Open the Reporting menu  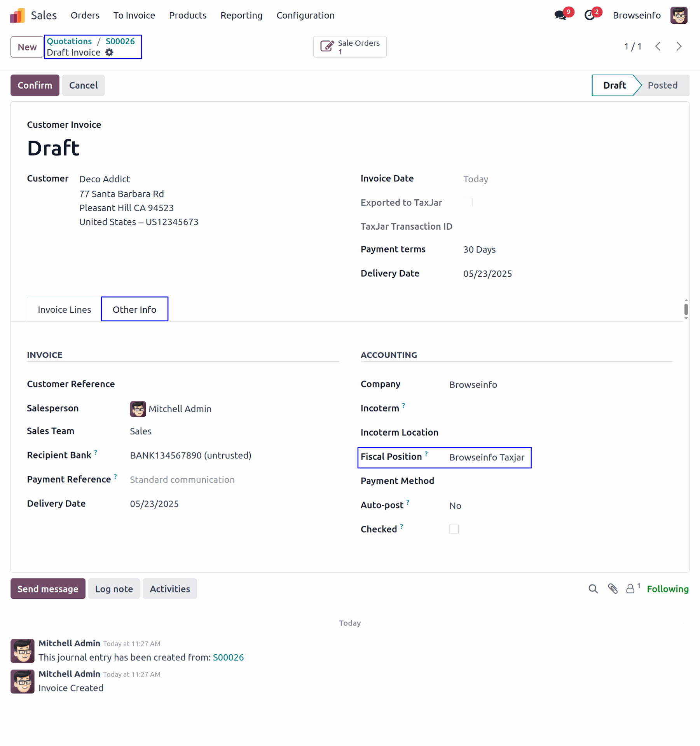click(x=241, y=16)
